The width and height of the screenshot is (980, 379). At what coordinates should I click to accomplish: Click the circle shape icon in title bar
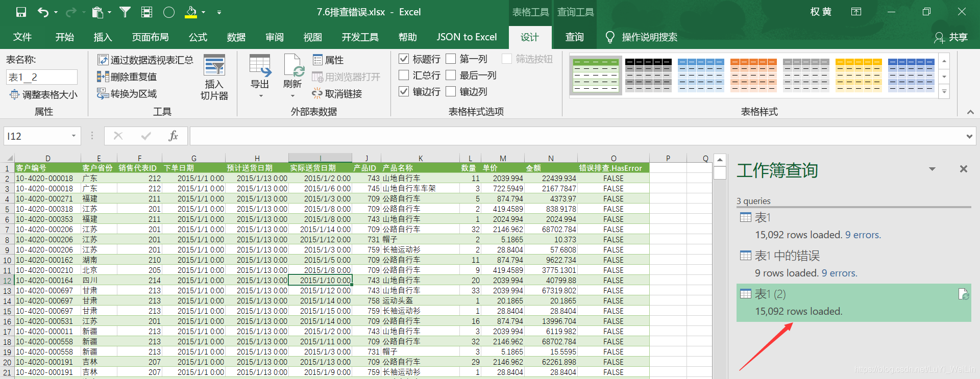(x=169, y=12)
